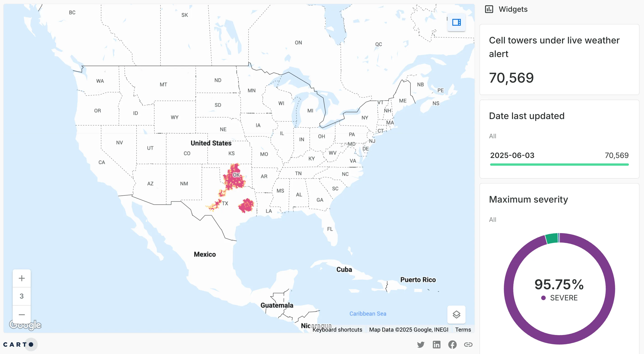
Task: Open Keyboard shortcuts link
Action: (x=337, y=330)
